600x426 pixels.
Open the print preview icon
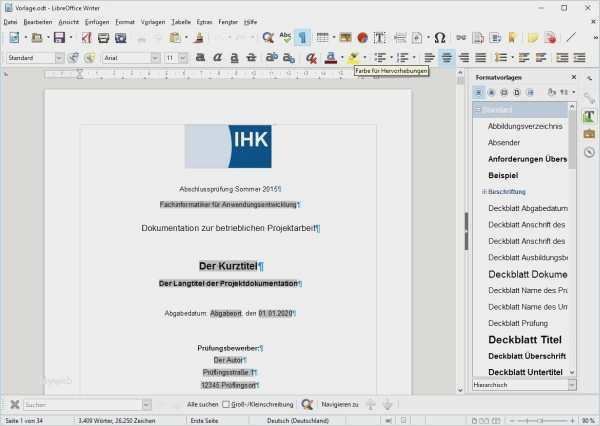[x=121, y=38]
